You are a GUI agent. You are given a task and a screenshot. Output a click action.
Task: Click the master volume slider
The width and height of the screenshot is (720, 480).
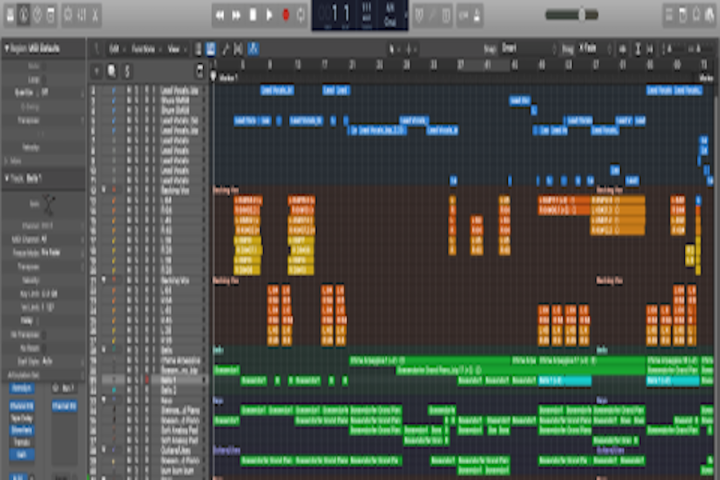[579, 15]
